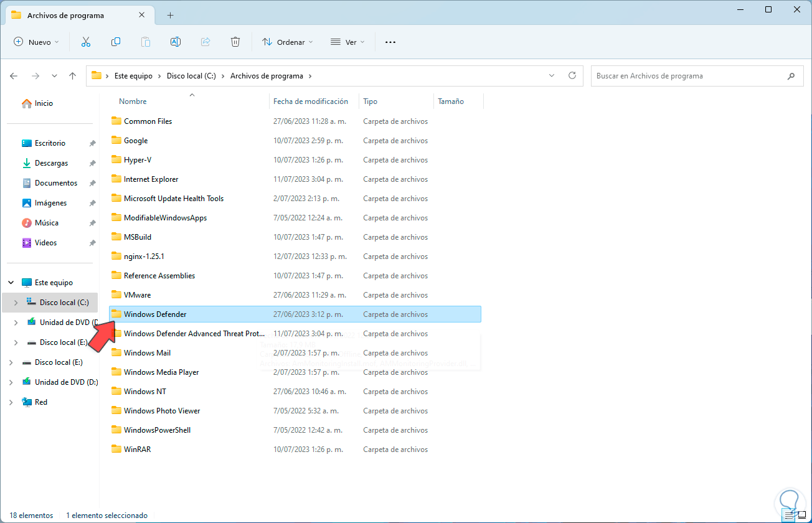Refresh the current folder view

572,76
